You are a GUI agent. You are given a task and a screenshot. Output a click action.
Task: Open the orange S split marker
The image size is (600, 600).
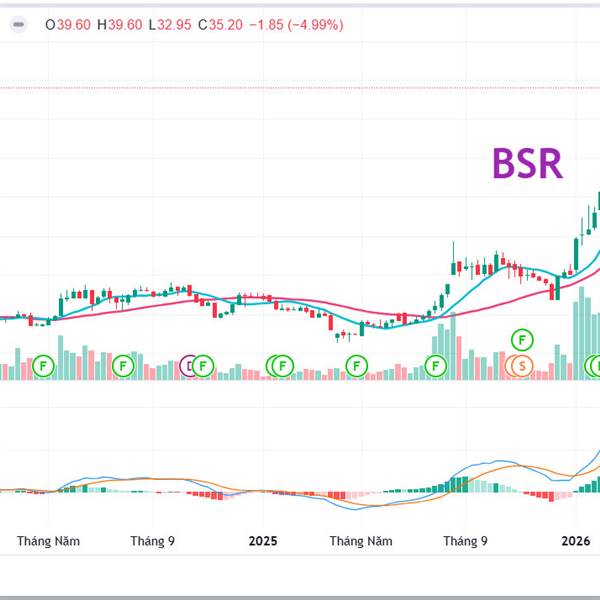click(522, 366)
